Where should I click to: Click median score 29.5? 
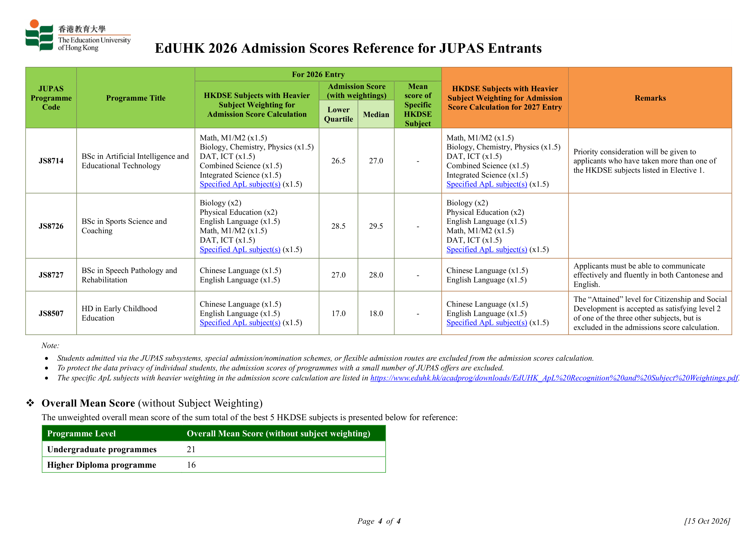click(376, 226)
